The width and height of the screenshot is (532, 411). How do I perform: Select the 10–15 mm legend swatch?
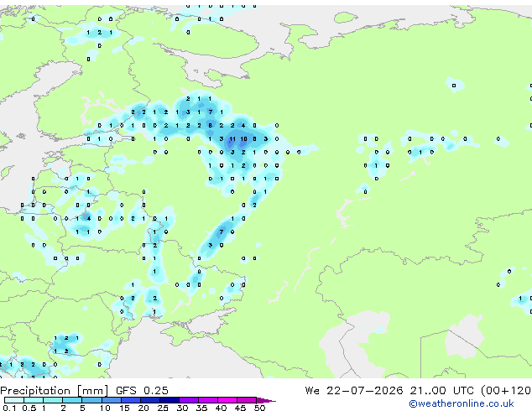click(112, 400)
